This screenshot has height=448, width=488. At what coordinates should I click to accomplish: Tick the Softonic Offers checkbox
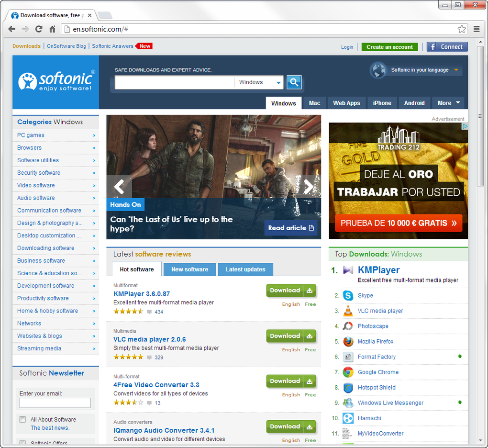pyautogui.click(x=22, y=442)
